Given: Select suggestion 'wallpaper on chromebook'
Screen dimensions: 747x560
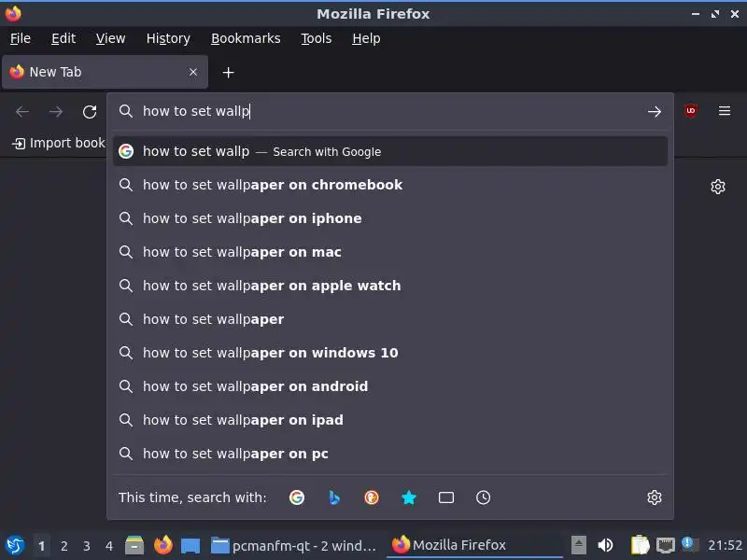Looking at the screenshot, I should [x=390, y=185].
